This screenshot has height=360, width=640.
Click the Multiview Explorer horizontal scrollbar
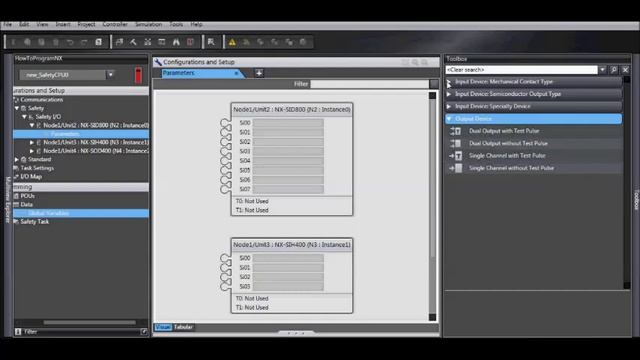[x=90, y=322]
